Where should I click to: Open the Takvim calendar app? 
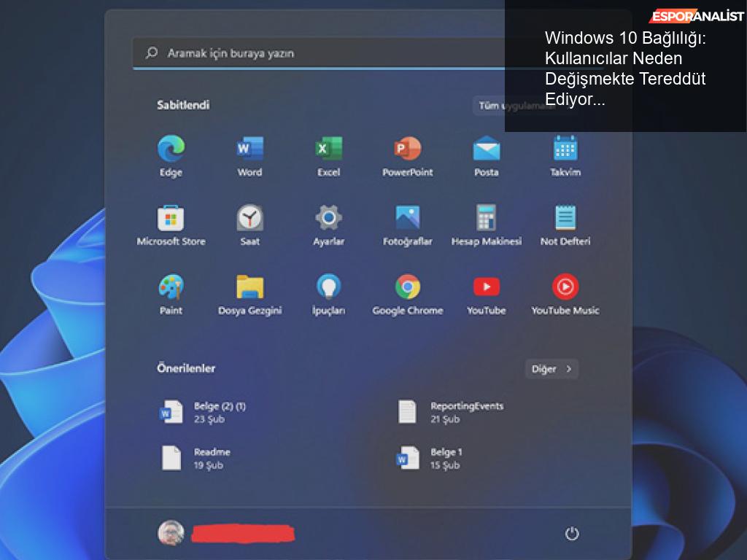click(x=565, y=149)
